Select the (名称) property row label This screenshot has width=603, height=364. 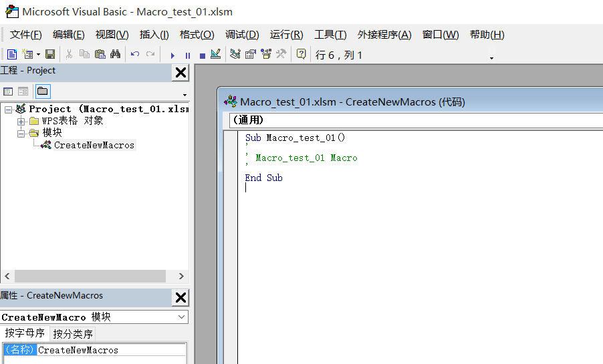click(19, 350)
